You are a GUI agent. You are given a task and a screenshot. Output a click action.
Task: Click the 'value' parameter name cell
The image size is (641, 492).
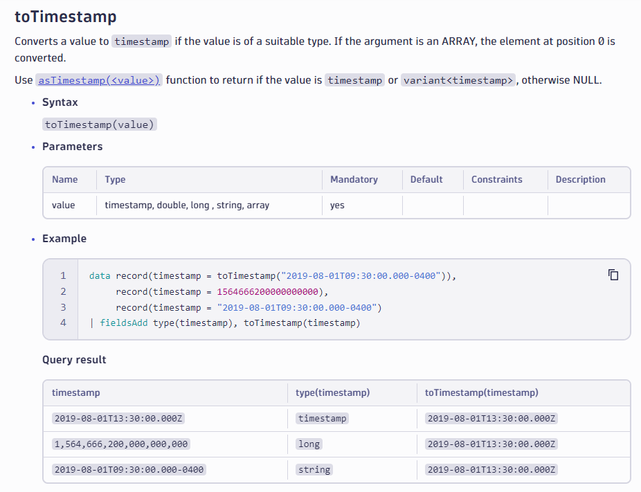coord(64,205)
